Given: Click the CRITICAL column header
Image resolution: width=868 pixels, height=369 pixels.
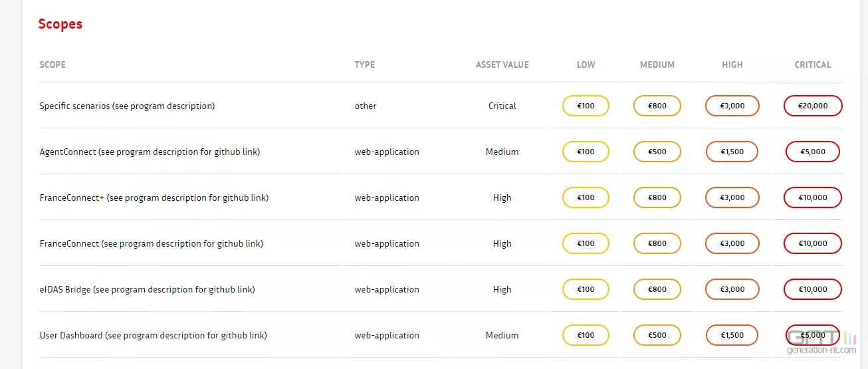Looking at the screenshot, I should 813,64.
